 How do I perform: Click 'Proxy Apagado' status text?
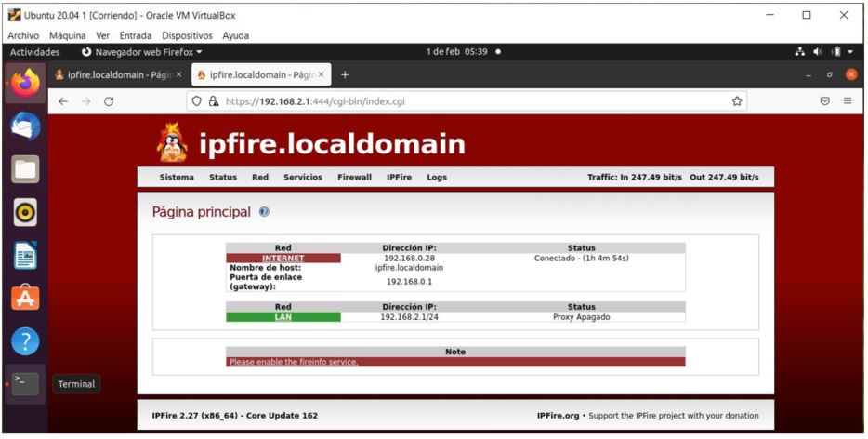point(581,317)
